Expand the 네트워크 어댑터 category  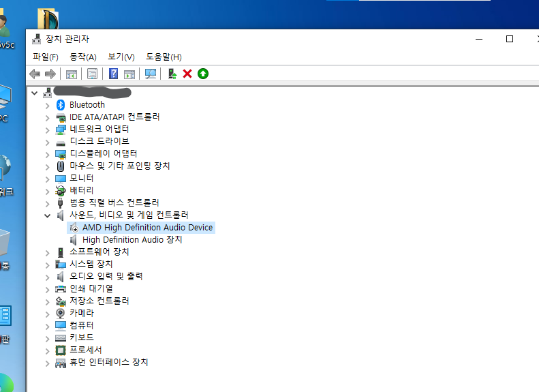click(x=48, y=130)
